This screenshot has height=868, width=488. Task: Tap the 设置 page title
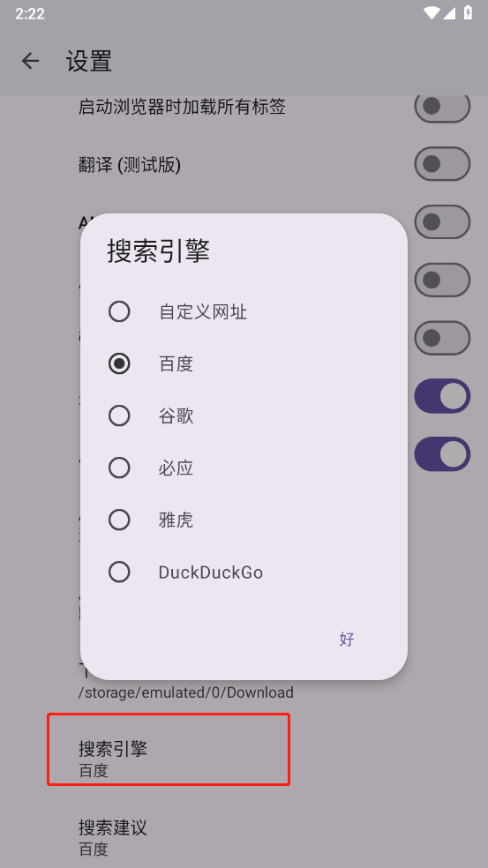coord(89,61)
